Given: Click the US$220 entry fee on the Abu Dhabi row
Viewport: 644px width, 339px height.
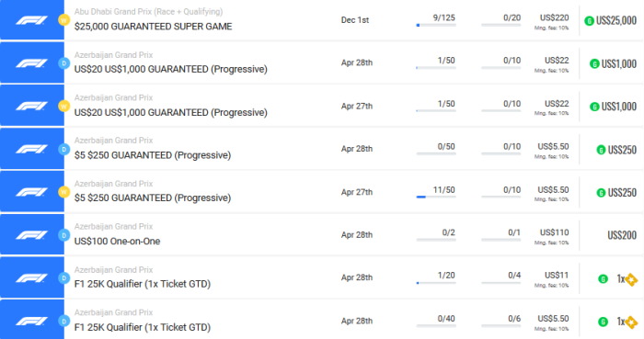Looking at the screenshot, I should point(554,17).
